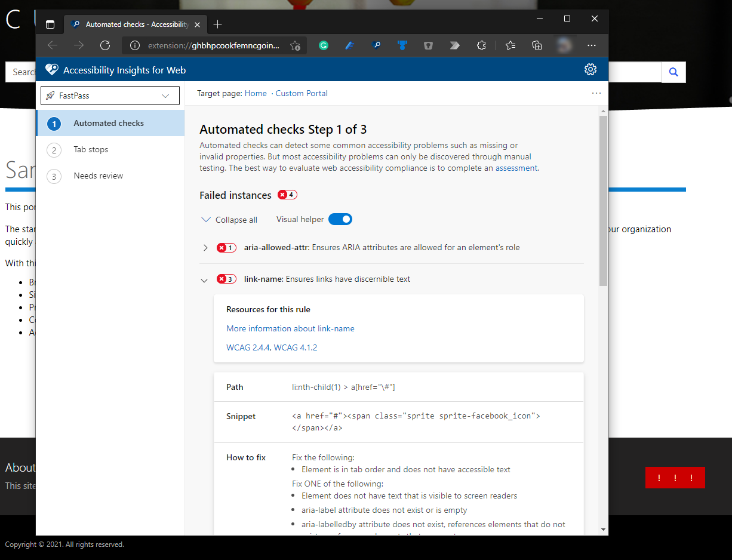The width and height of the screenshot is (732, 560).
Task: Go back in the browser
Action: pos(53,45)
